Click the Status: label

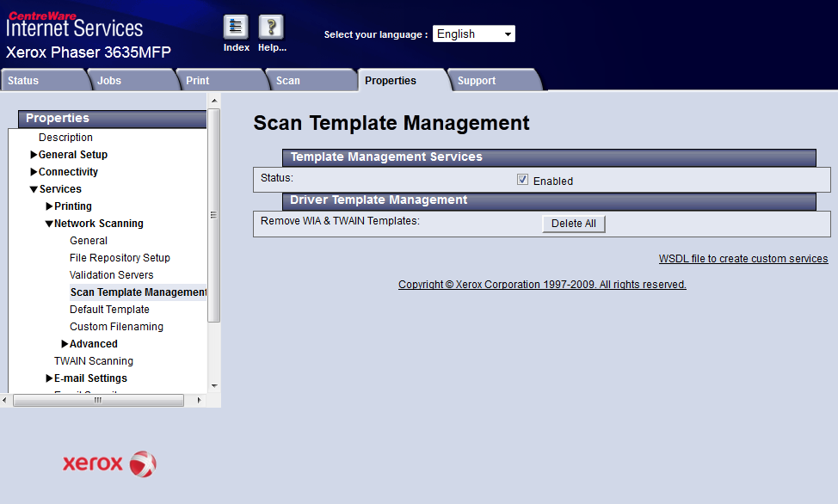point(277,178)
